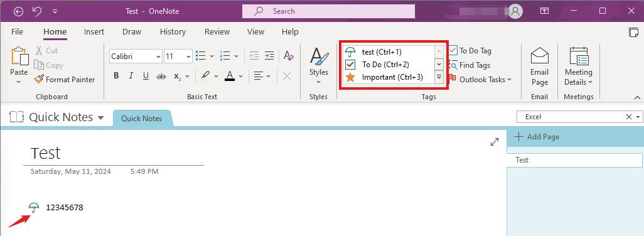Click the Back arrow in title bar
The height and width of the screenshot is (236, 644).
[18, 11]
